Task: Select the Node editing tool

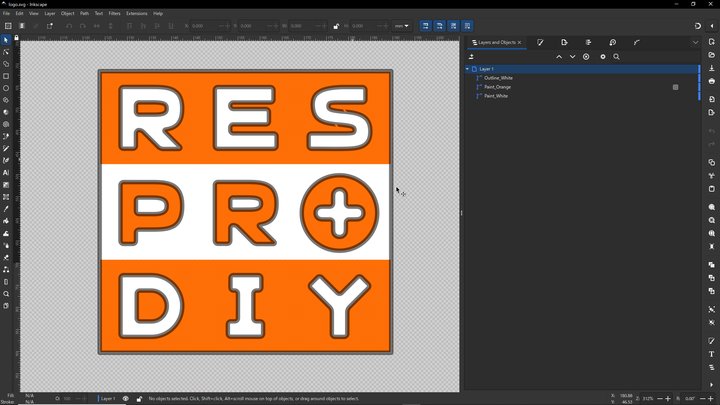Action: 6,52
